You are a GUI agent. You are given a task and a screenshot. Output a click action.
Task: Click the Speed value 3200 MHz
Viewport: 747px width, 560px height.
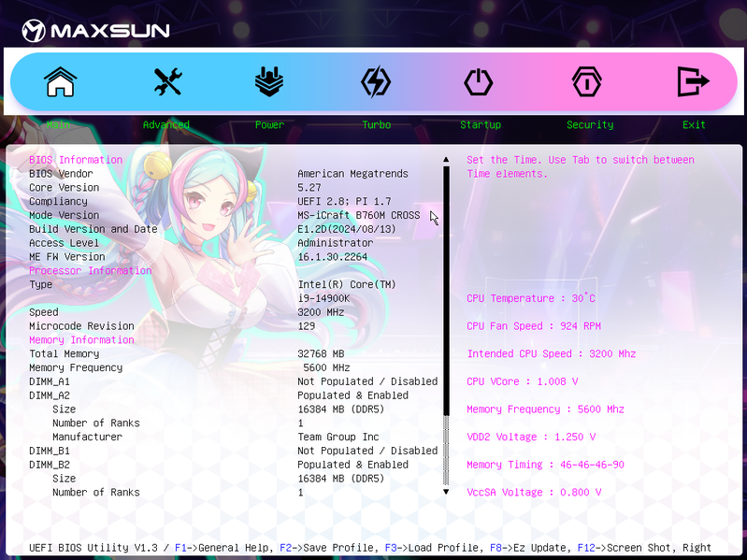tap(321, 312)
